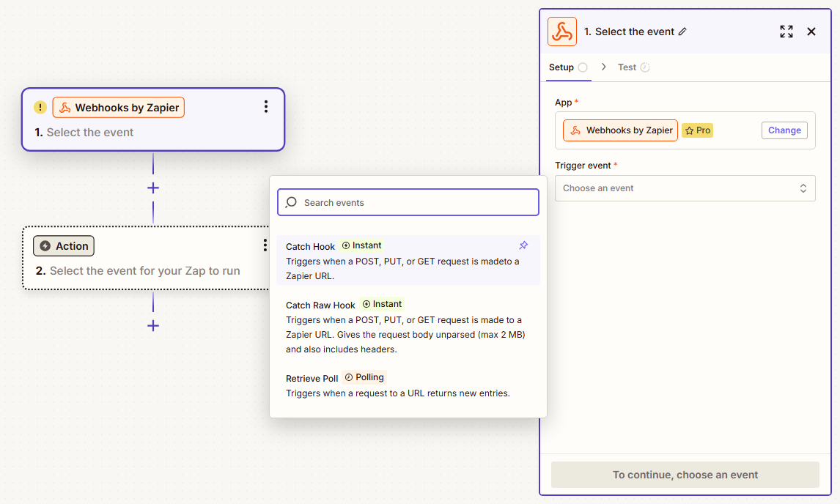The width and height of the screenshot is (840, 504).
Task: Pin the Catch Hook event
Action: point(523,245)
